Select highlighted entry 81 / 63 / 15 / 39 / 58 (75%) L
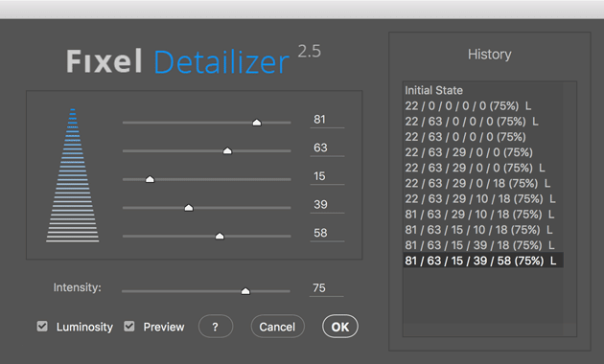The image size is (604, 364). (x=483, y=261)
